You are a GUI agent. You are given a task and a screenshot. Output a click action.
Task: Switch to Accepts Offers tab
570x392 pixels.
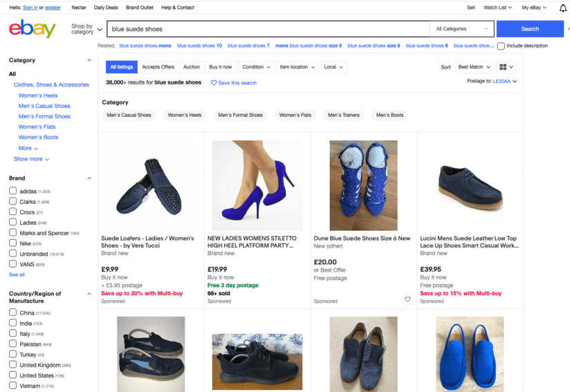click(x=158, y=67)
